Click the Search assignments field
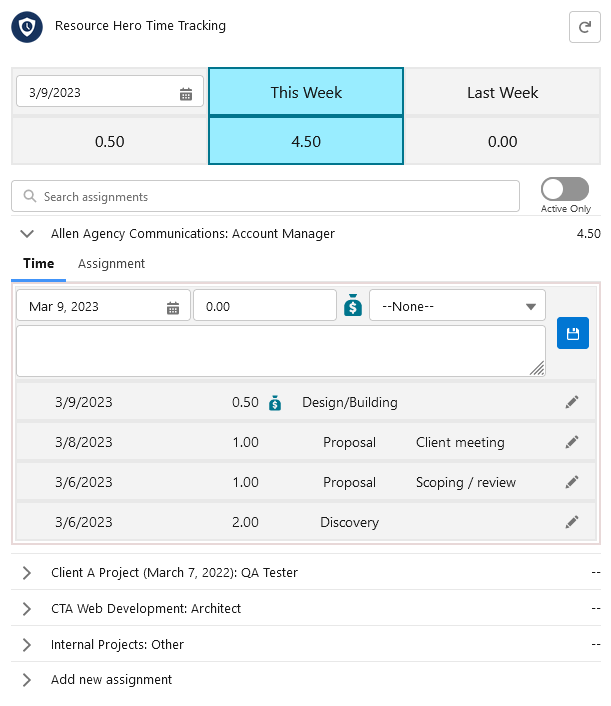611x706 pixels. pos(265,196)
